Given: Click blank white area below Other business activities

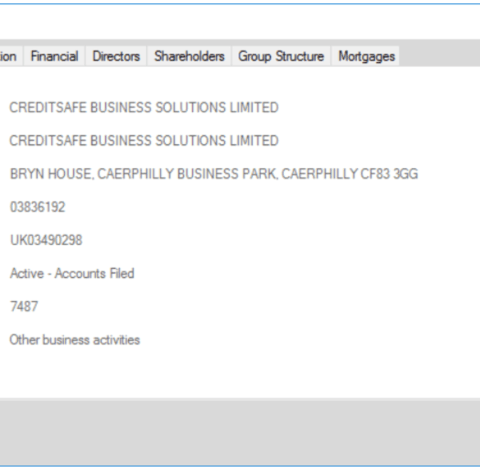Looking at the screenshot, I should pyautogui.click(x=240, y=373).
